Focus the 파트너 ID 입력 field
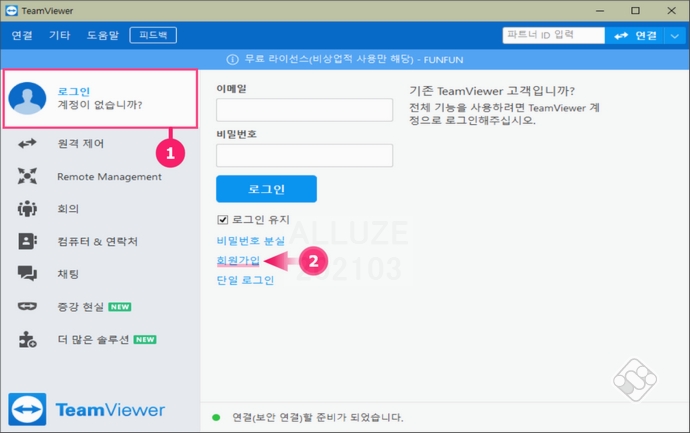The width and height of the screenshot is (690, 433). 554,35
